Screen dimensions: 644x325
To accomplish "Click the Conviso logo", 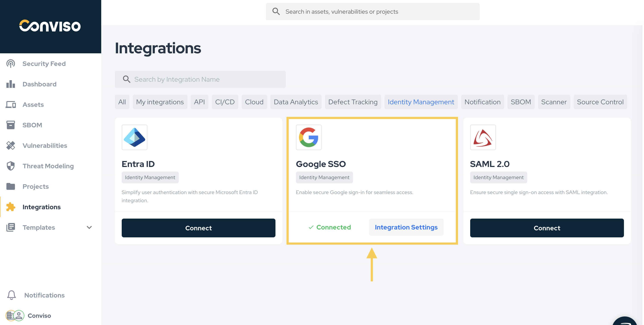I will tap(50, 26).
